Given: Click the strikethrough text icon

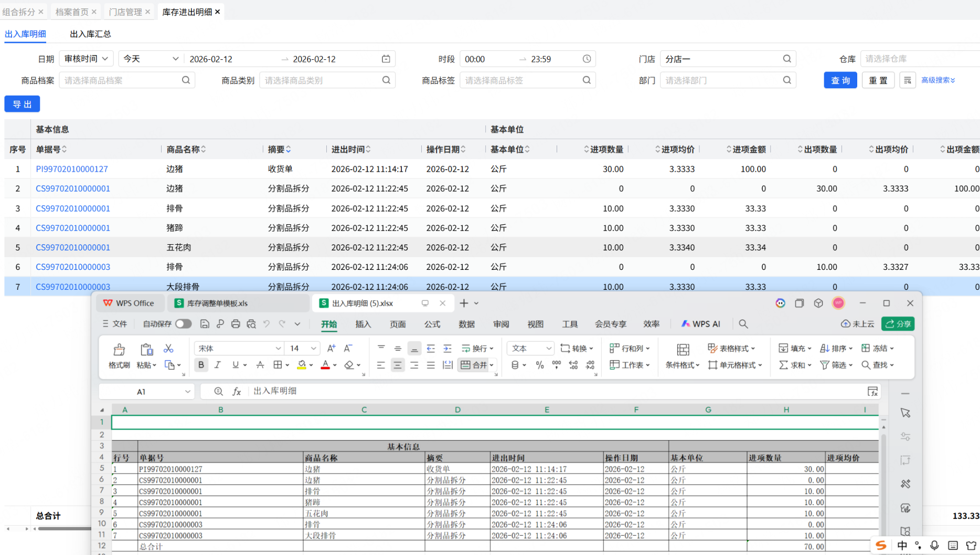Looking at the screenshot, I should (x=260, y=365).
